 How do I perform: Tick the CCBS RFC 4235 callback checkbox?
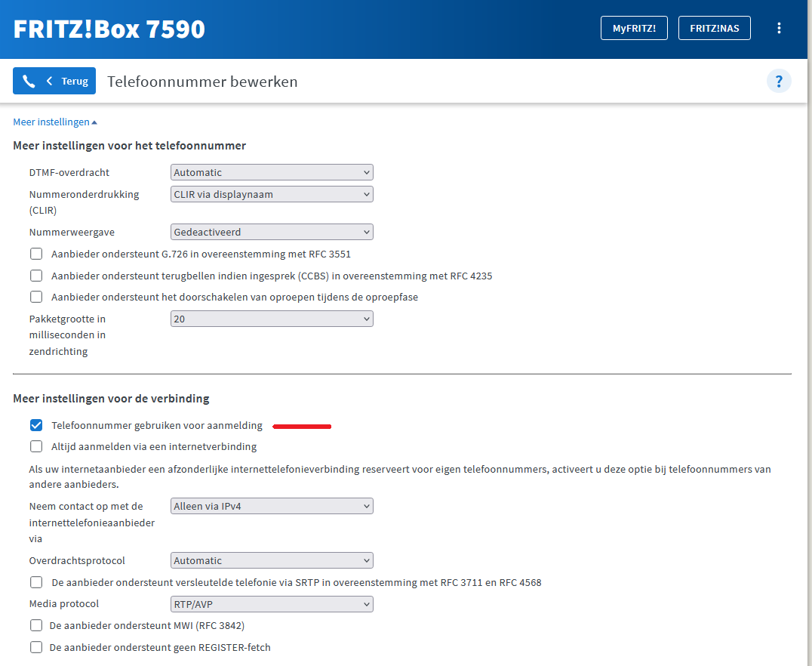[36, 276]
